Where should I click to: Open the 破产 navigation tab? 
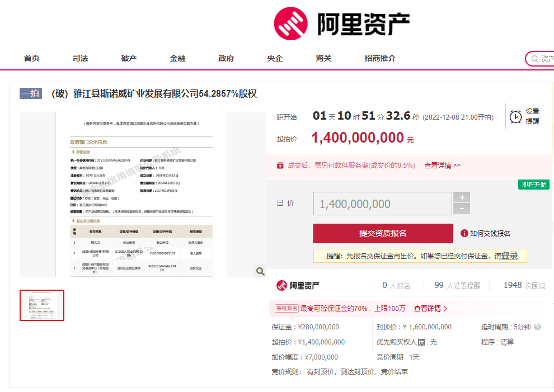[x=129, y=58]
